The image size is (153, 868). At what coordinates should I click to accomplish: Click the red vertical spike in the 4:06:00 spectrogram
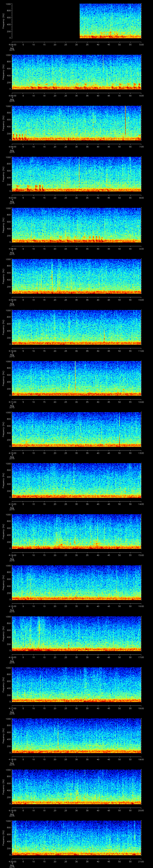coord(125,121)
